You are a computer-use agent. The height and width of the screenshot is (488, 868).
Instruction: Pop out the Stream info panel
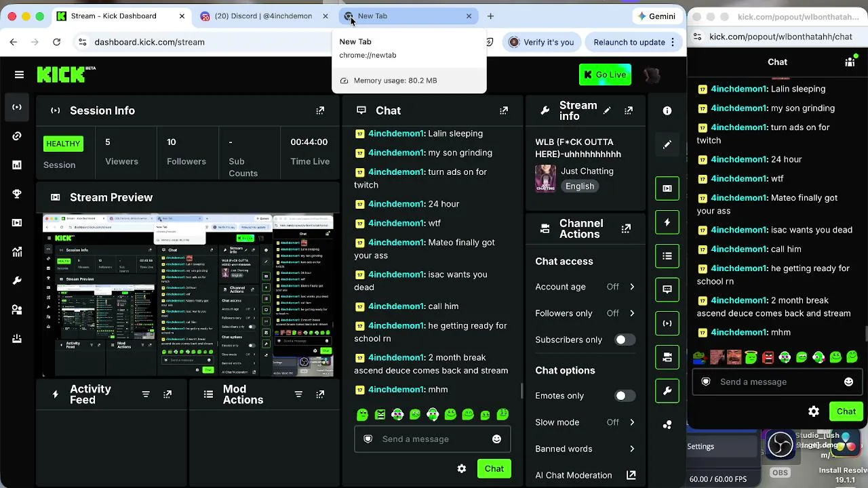[629, 110]
